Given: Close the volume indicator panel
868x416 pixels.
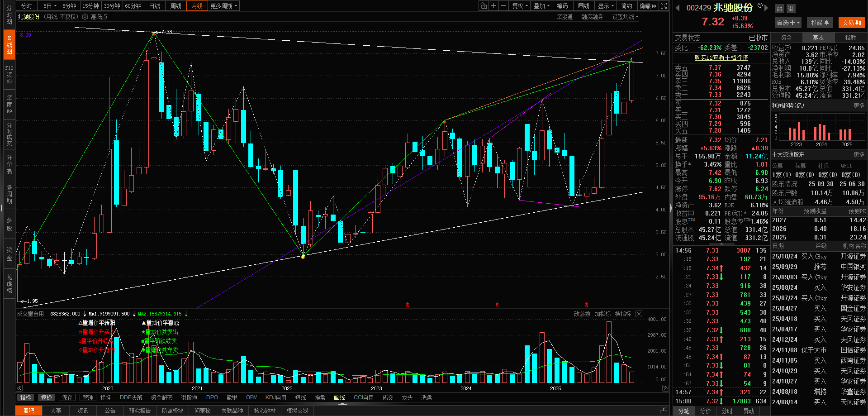Looking at the screenshot, I should pos(639,314).
